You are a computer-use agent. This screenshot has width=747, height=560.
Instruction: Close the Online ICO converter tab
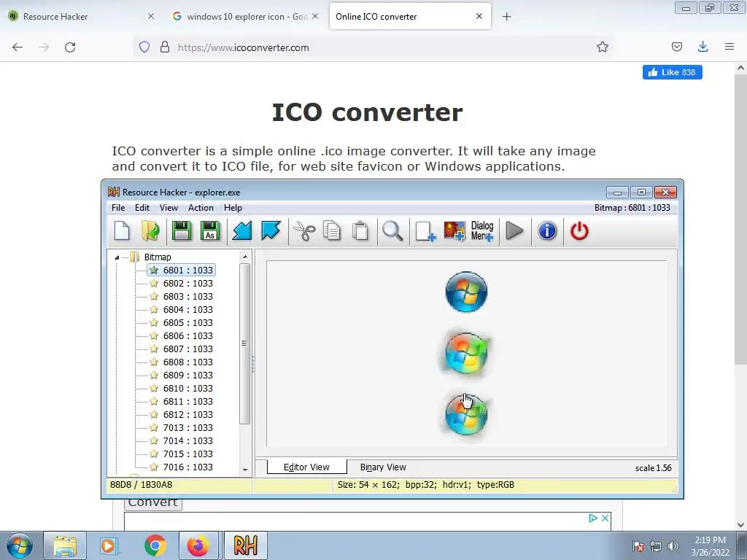point(479,16)
